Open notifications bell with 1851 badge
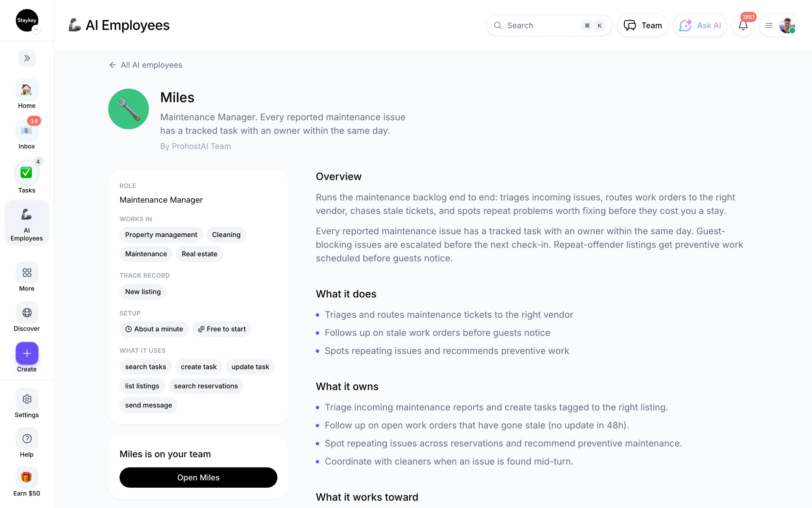The image size is (812, 508). coord(743,25)
